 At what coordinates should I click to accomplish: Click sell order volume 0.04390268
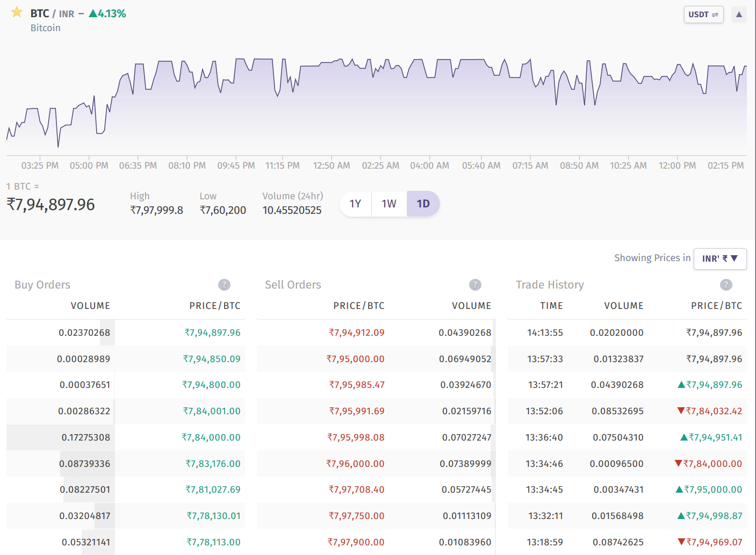(x=465, y=333)
